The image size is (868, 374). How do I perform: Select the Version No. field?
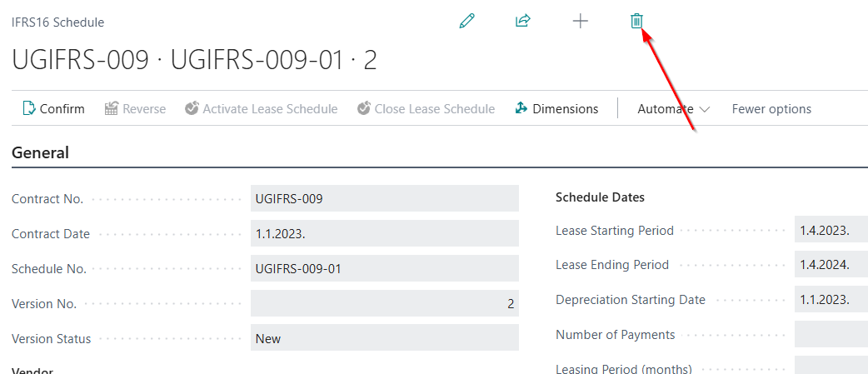click(x=385, y=304)
